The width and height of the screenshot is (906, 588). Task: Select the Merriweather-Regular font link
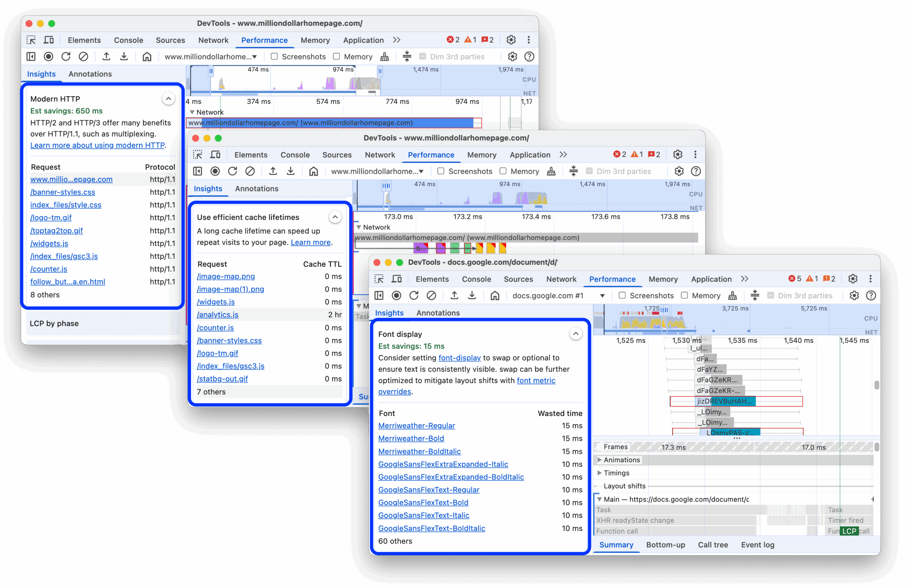point(417,426)
